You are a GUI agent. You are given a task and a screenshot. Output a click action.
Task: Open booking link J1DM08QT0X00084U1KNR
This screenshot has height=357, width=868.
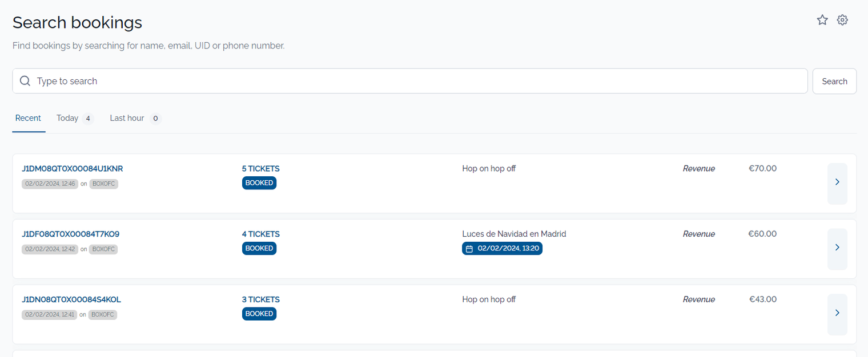pyautogui.click(x=73, y=169)
